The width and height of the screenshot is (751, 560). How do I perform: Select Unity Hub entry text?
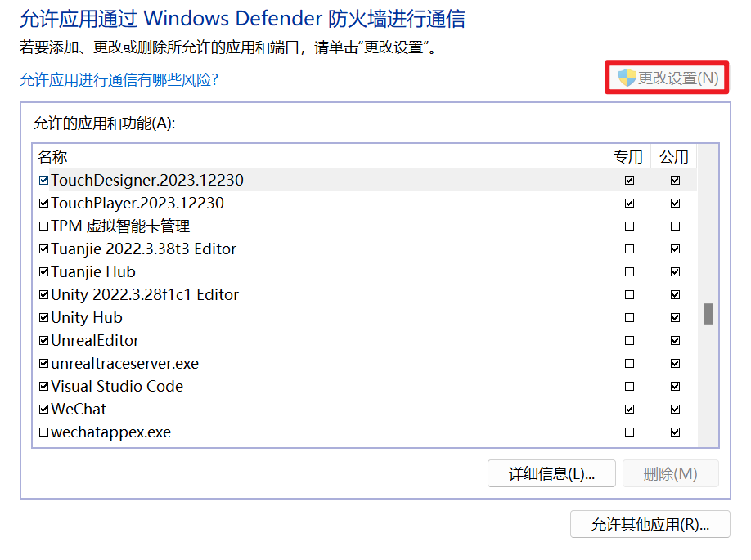(86, 318)
